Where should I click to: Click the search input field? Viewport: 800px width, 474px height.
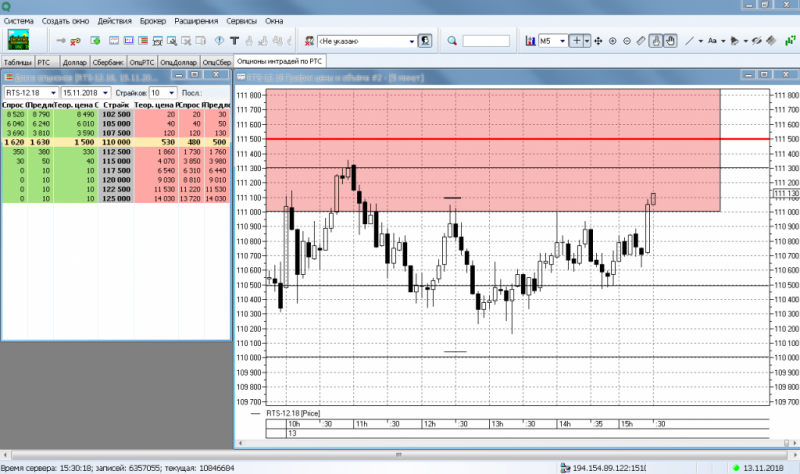click(486, 41)
